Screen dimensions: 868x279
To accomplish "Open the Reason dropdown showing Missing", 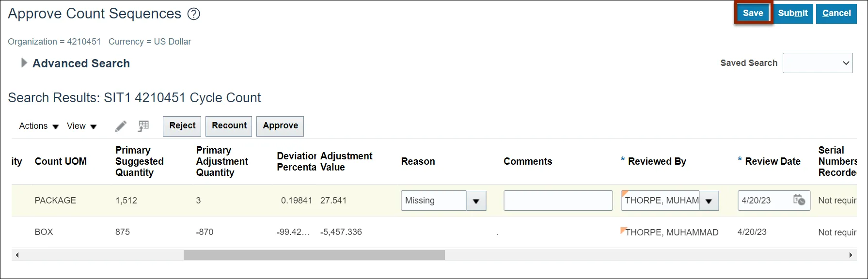I will pyautogui.click(x=476, y=201).
